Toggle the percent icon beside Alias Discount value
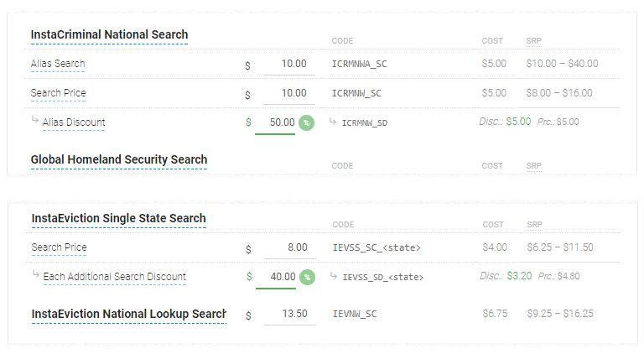The height and width of the screenshot is (354, 644). point(306,122)
